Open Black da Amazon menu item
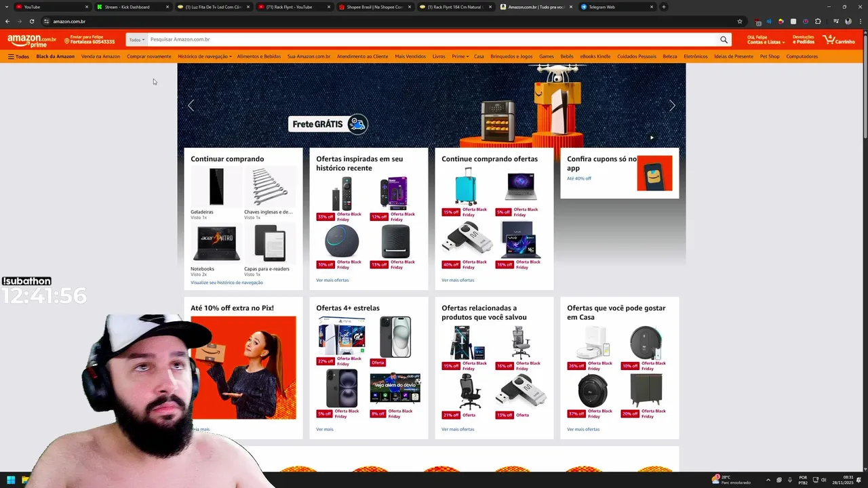Viewport: 868px width, 488px height. click(x=56, y=56)
